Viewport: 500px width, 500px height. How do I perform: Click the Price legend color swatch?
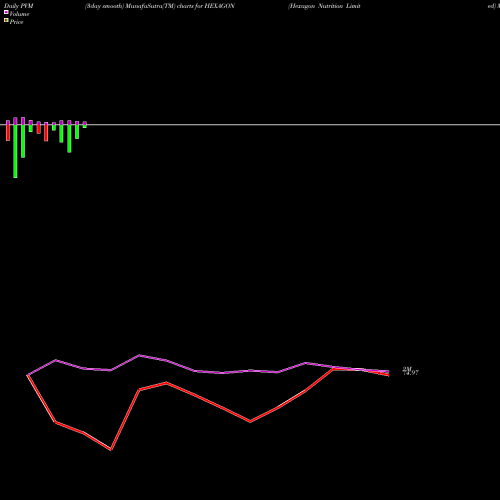pos(6,21)
